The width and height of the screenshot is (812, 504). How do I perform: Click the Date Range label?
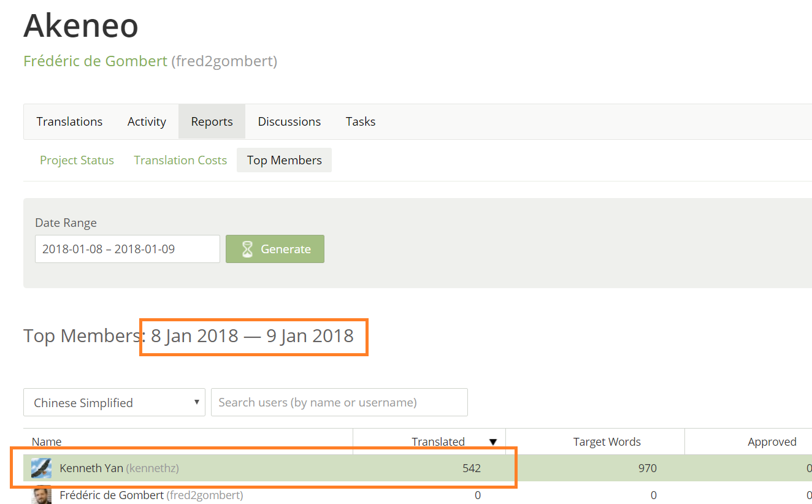coord(66,223)
